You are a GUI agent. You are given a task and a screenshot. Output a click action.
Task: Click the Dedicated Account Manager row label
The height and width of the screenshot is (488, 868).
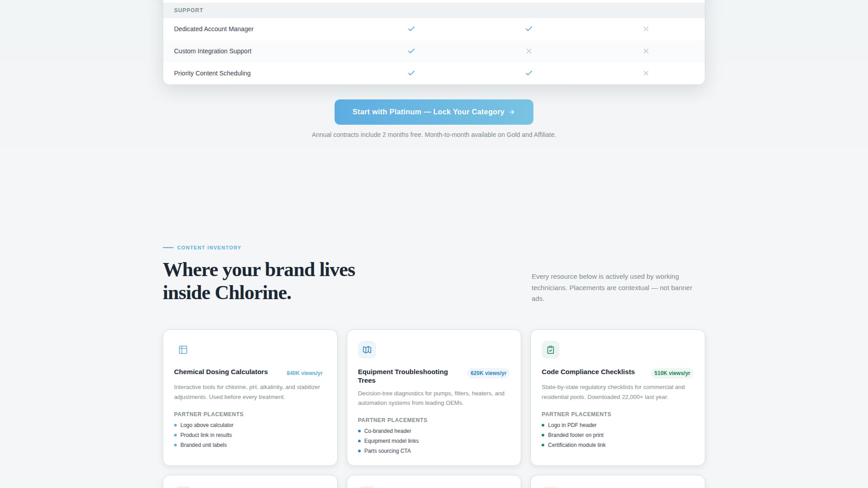pyautogui.click(x=214, y=29)
